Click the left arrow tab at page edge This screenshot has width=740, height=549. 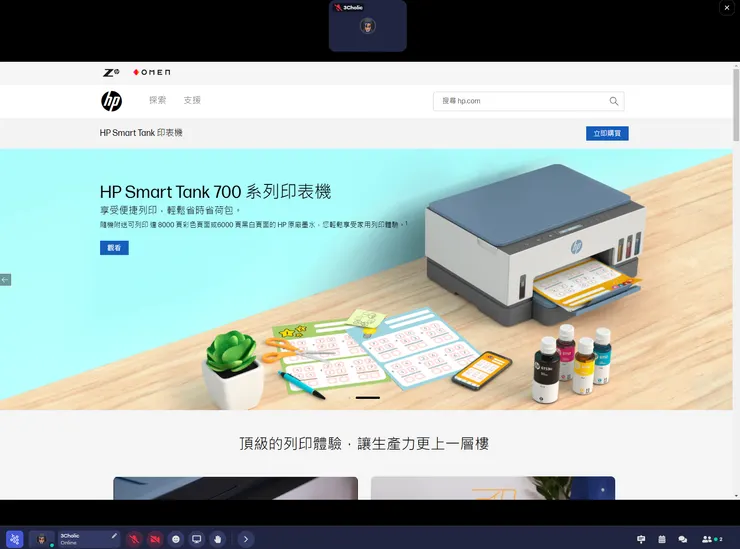5,280
